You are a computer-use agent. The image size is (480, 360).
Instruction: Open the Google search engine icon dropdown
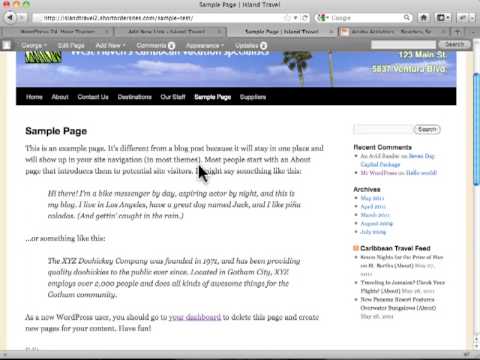pyautogui.click(x=323, y=18)
